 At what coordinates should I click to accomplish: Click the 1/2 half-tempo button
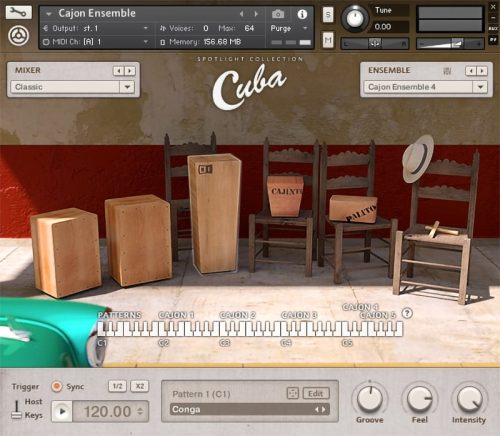point(117,386)
